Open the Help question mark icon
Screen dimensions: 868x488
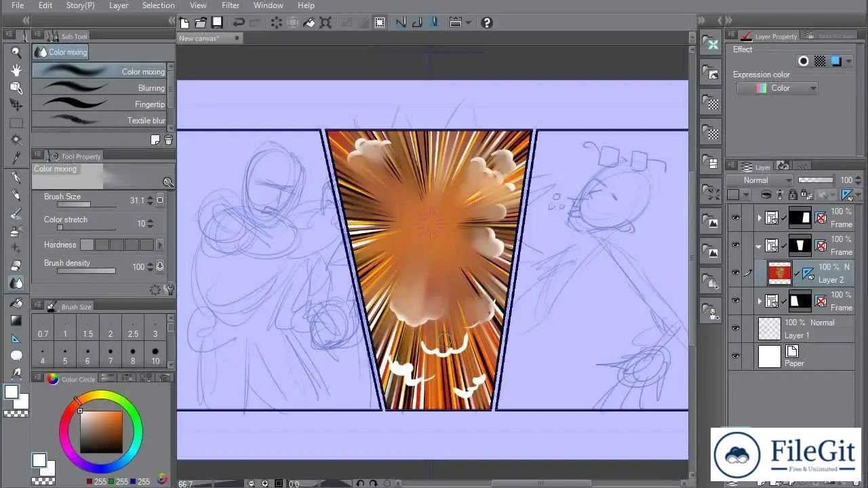click(x=486, y=22)
